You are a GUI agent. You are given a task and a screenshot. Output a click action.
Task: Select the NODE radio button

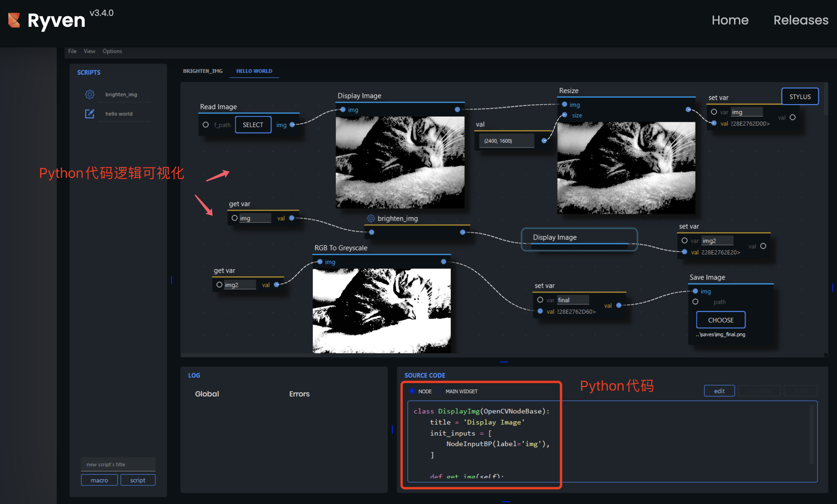(x=412, y=391)
